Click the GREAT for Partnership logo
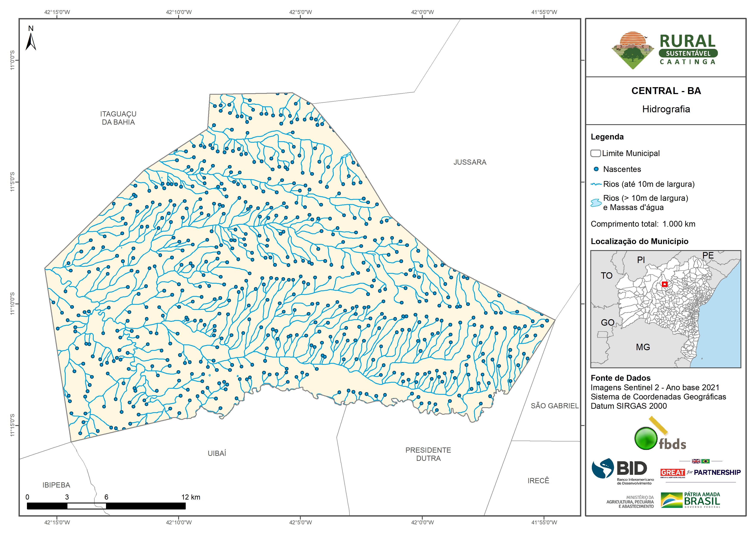Viewport: 756px width, 534px height. point(700,472)
